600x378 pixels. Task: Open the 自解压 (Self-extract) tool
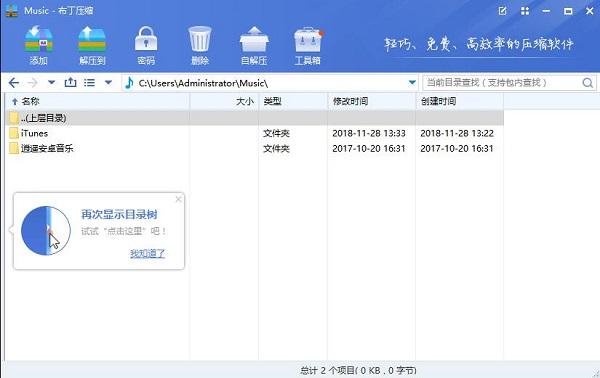point(254,45)
